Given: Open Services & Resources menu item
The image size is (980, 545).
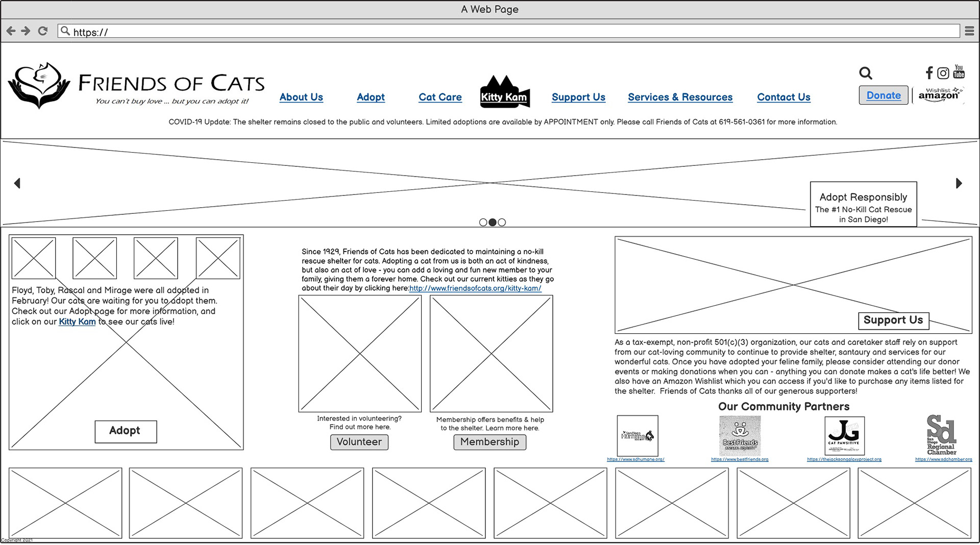Looking at the screenshot, I should [680, 97].
